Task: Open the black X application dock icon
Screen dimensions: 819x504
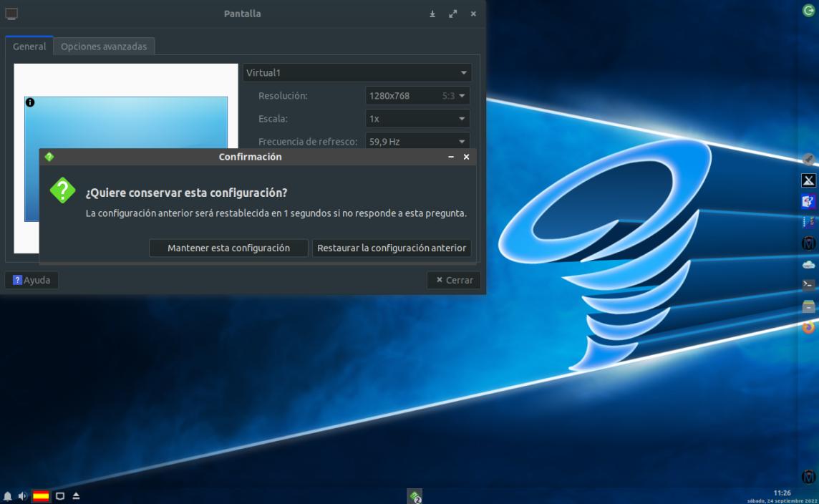Action: coord(808,180)
